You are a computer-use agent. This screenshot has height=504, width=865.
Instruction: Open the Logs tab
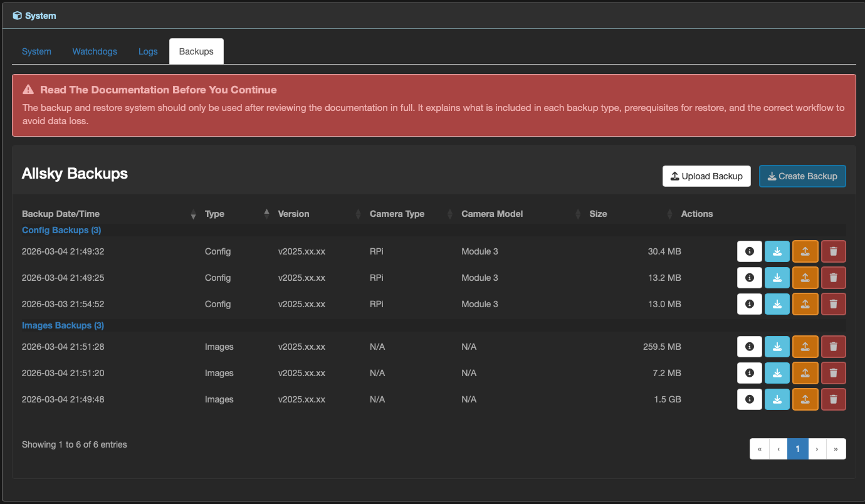click(148, 51)
